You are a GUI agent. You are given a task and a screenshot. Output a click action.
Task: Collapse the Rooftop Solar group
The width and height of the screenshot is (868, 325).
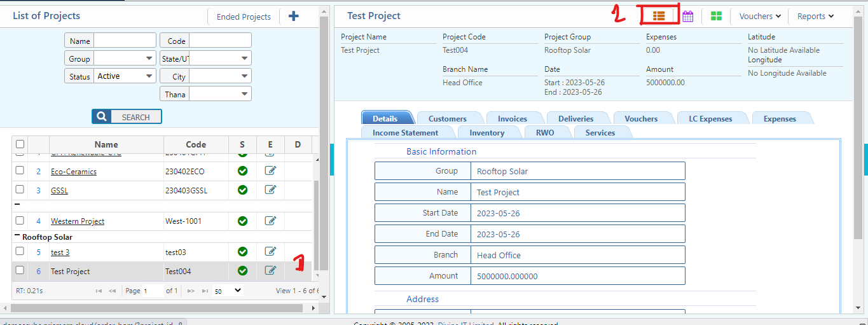17,237
